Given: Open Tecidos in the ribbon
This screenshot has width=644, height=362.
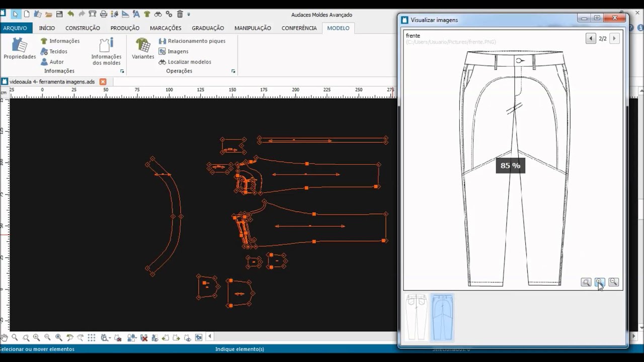Looking at the screenshot, I should point(54,51).
